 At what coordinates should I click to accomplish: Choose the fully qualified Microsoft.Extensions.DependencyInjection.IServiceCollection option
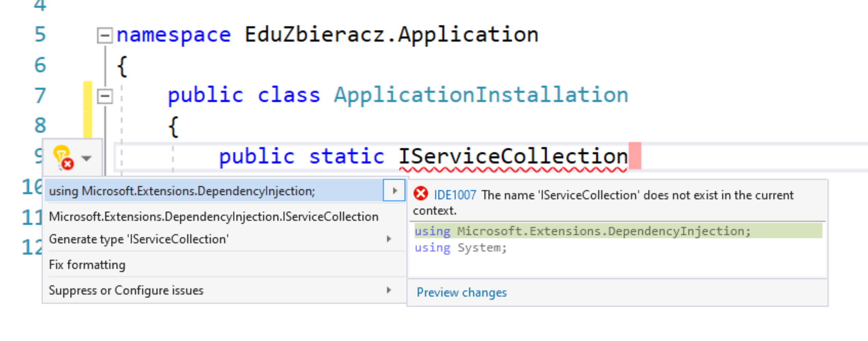[214, 217]
